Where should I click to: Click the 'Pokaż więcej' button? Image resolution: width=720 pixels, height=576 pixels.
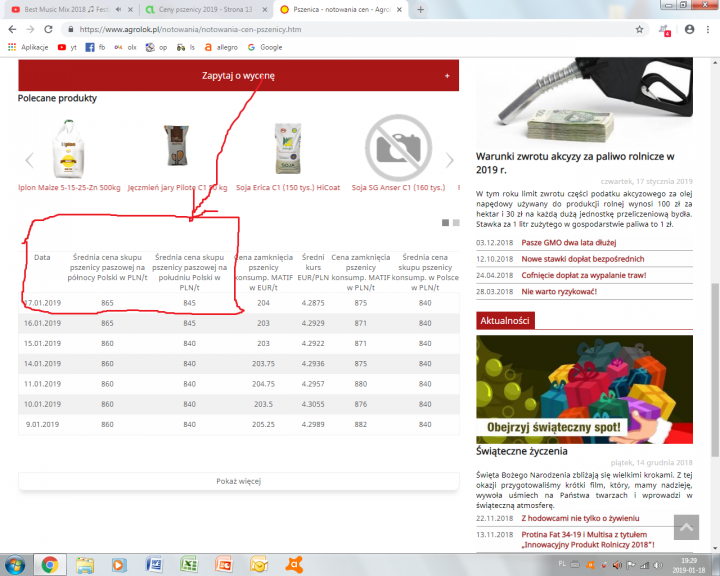[x=238, y=481]
